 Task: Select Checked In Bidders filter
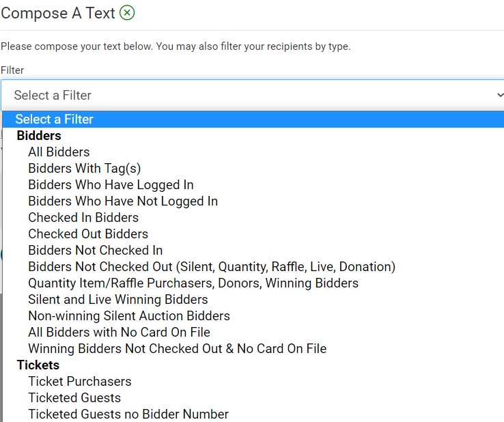click(x=83, y=217)
